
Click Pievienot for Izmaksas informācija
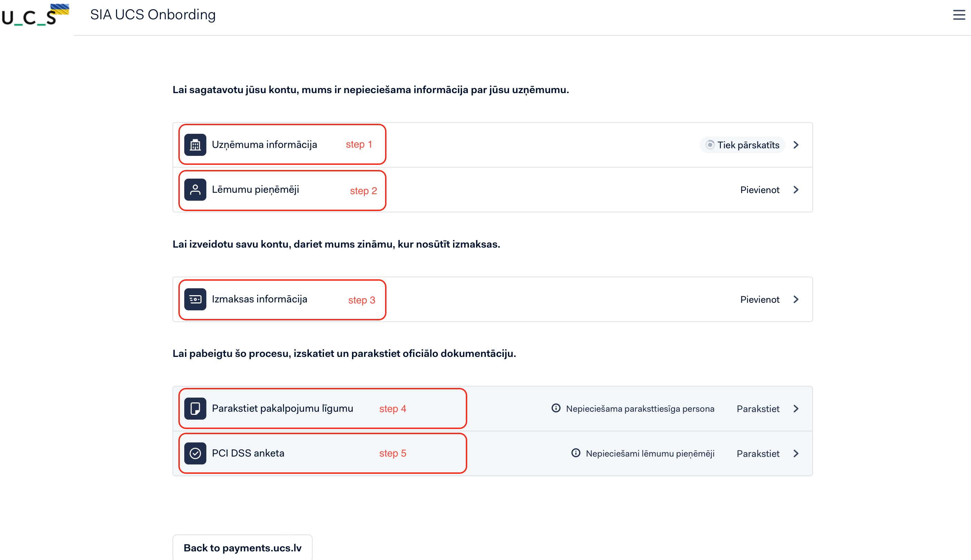point(759,300)
